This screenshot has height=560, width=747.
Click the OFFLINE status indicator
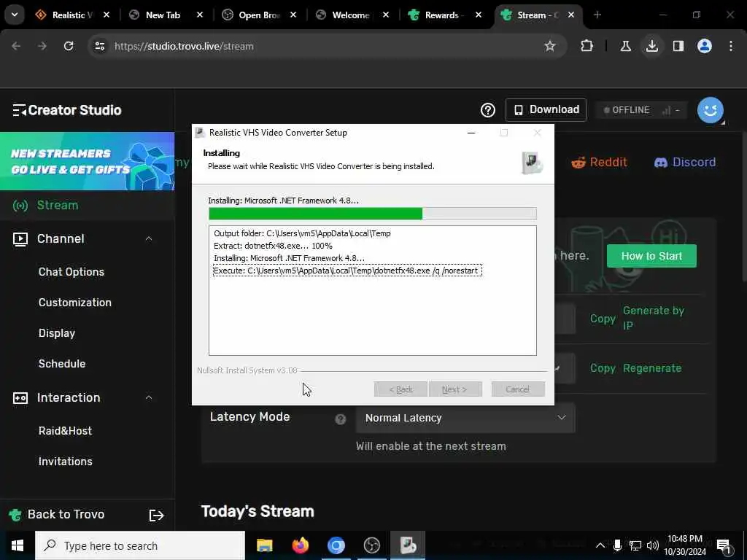point(641,110)
